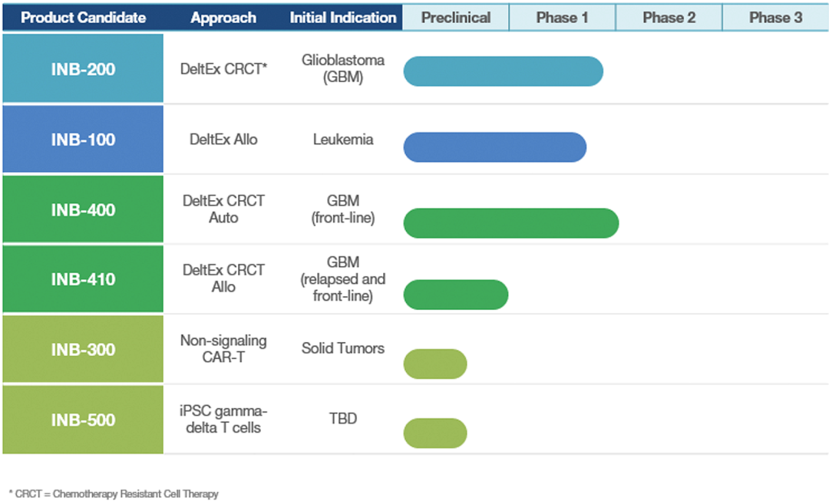This screenshot has height=504, width=829.
Task: Select the Preclinical phase header
Action: pyautogui.click(x=456, y=18)
